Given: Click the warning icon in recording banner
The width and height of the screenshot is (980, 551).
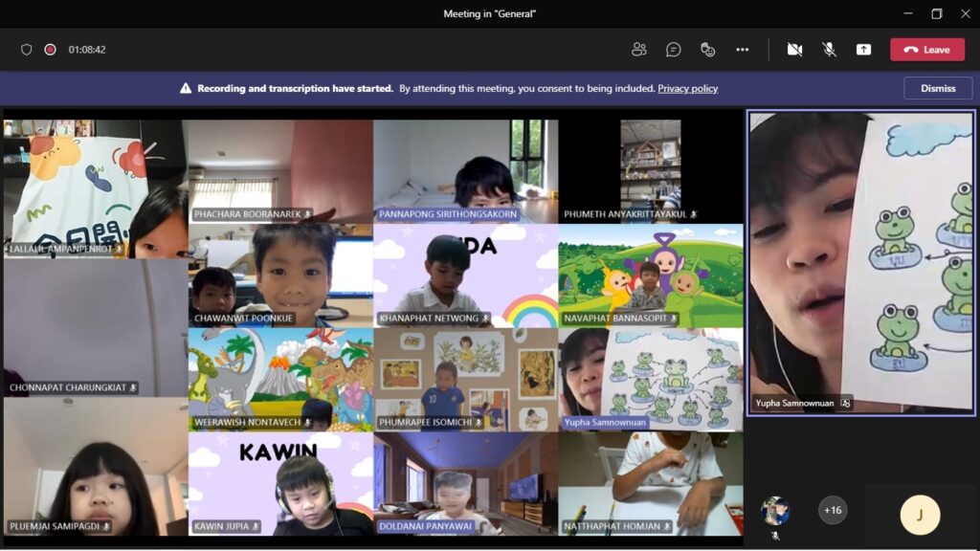Looking at the screenshot, I should (186, 89).
